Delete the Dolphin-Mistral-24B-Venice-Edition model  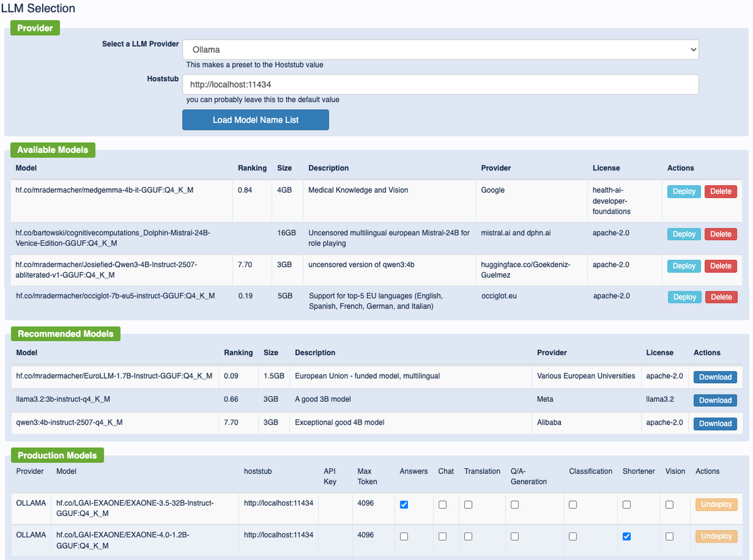[x=721, y=234]
